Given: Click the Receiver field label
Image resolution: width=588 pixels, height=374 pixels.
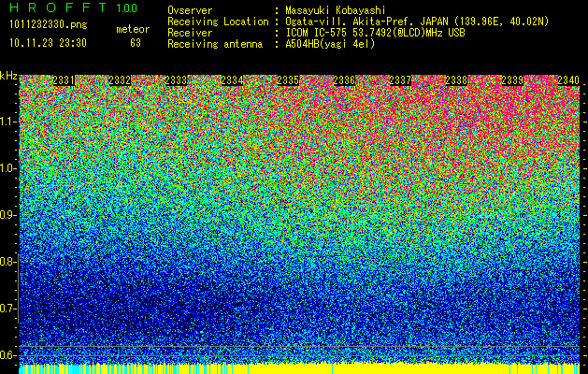Looking at the screenshot, I should pyautogui.click(x=190, y=33).
